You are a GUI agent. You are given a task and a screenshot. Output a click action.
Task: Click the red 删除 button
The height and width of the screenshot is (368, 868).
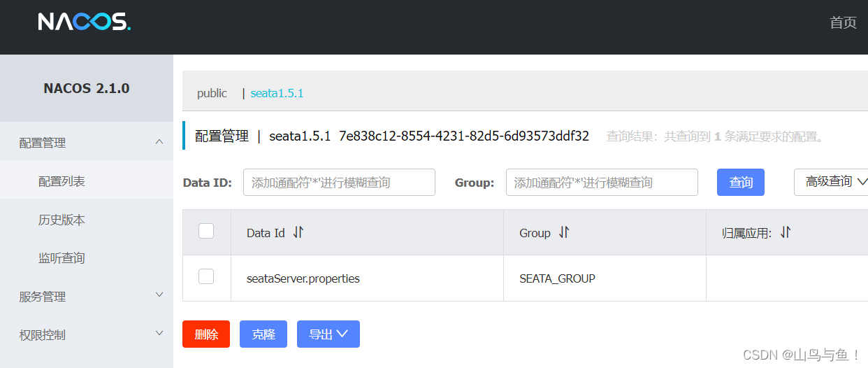206,334
